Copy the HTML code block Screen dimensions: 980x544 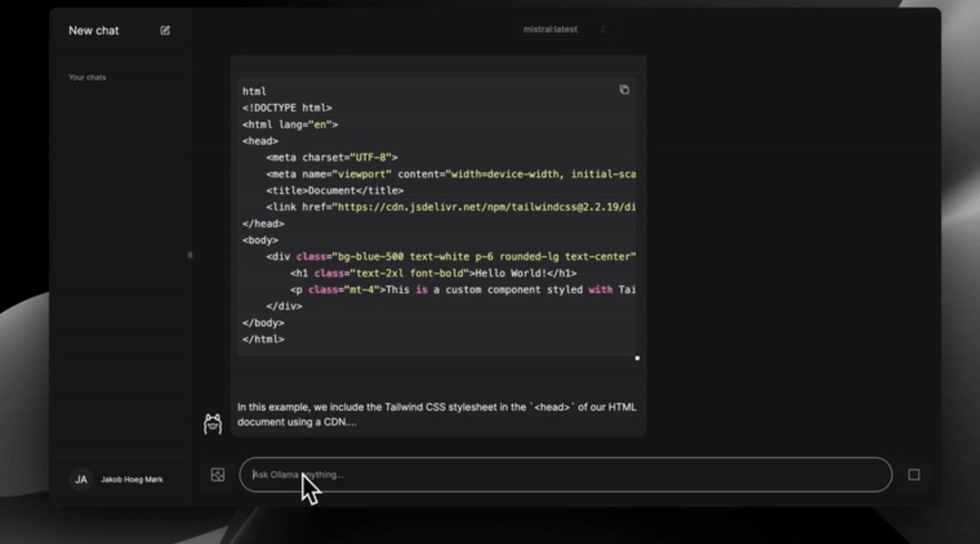624,90
